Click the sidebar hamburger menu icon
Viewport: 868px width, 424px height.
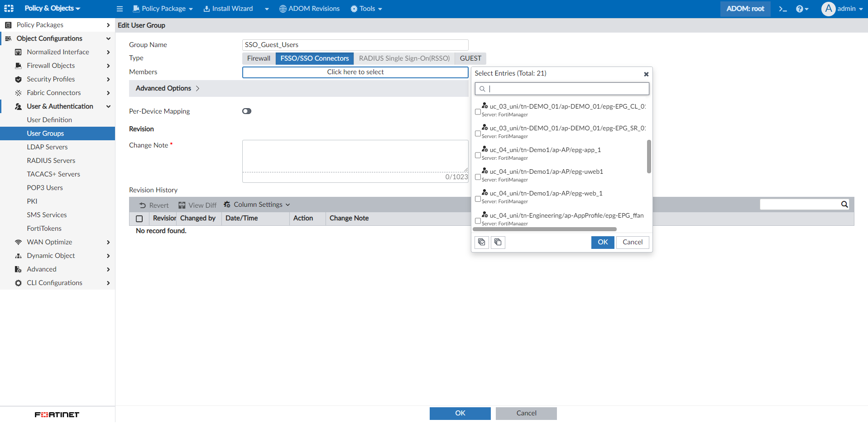click(x=120, y=9)
